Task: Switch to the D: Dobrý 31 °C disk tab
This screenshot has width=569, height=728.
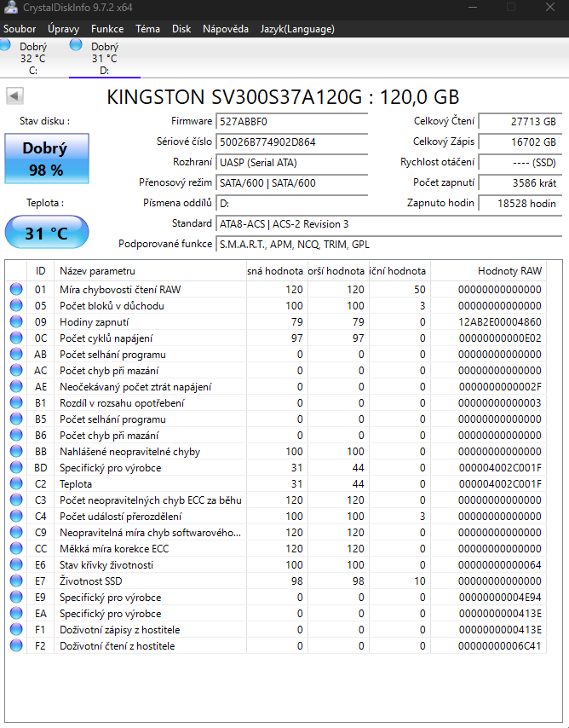Action: point(105,59)
